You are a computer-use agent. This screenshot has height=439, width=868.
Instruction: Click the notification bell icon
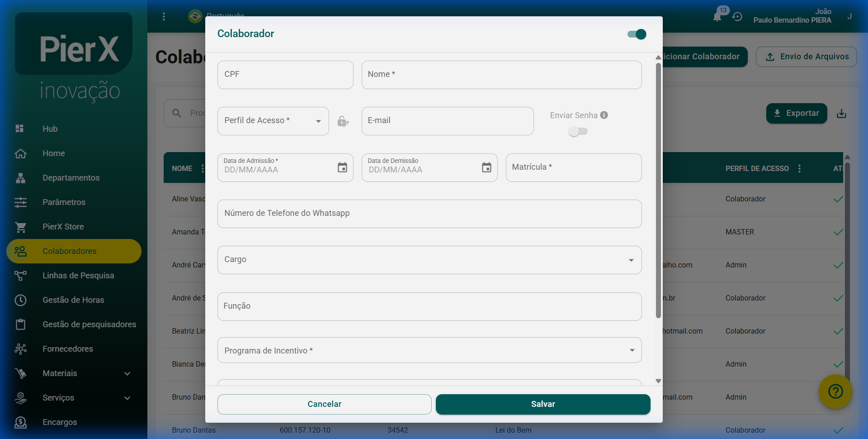point(717,17)
